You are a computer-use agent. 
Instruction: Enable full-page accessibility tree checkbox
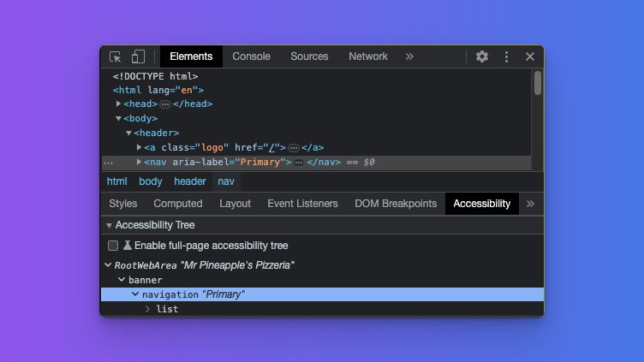pyautogui.click(x=113, y=246)
